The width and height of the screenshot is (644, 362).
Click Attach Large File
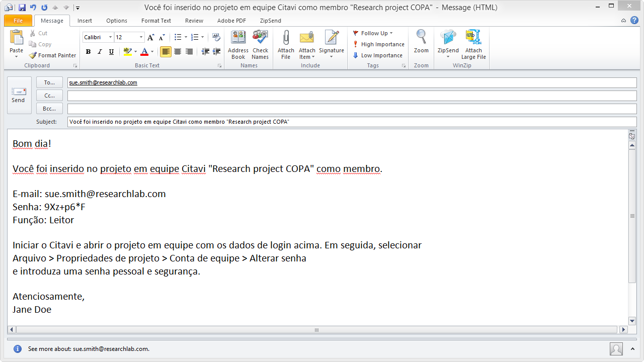pyautogui.click(x=473, y=45)
